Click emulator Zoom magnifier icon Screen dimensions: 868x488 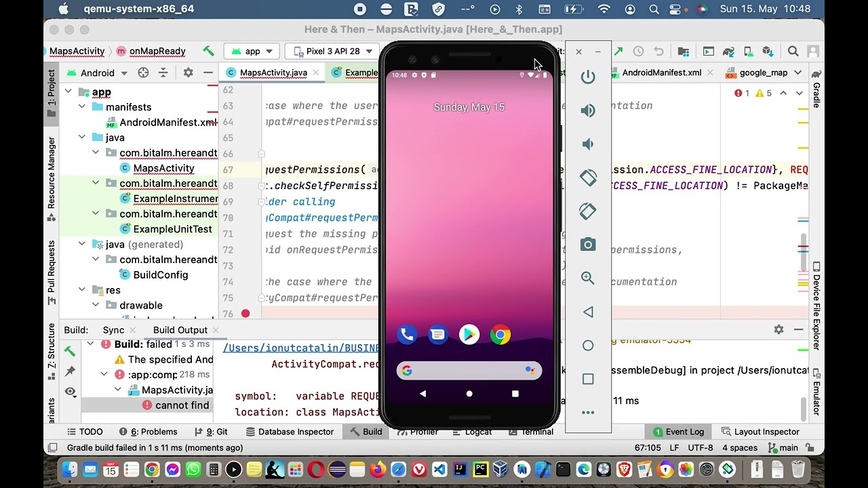[588, 278]
